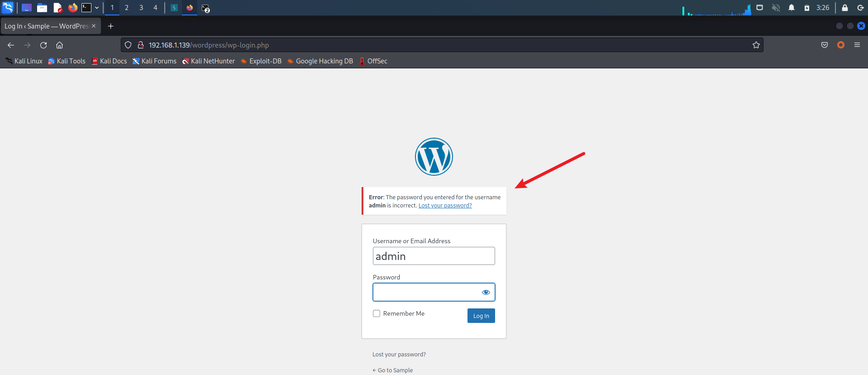Reload the current page

(43, 45)
